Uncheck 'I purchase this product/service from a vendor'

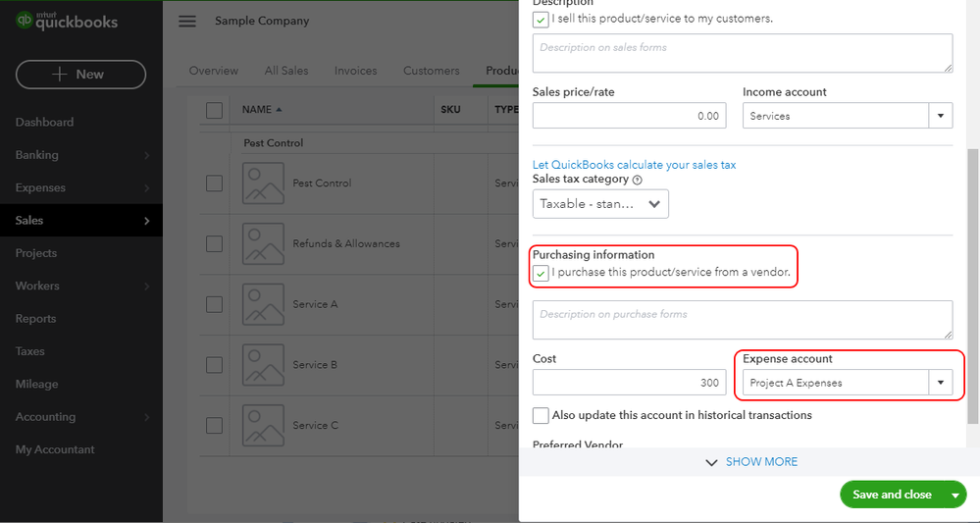point(541,273)
